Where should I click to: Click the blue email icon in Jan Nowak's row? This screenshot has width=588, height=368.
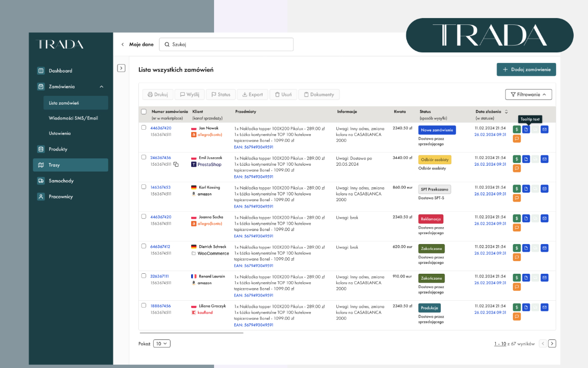coord(545,129)
